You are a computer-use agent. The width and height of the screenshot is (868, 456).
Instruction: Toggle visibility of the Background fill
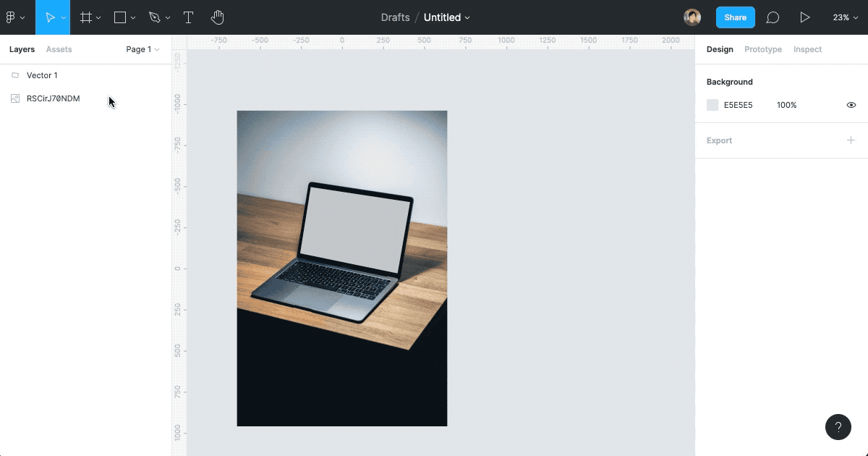(x=851, y=105)
